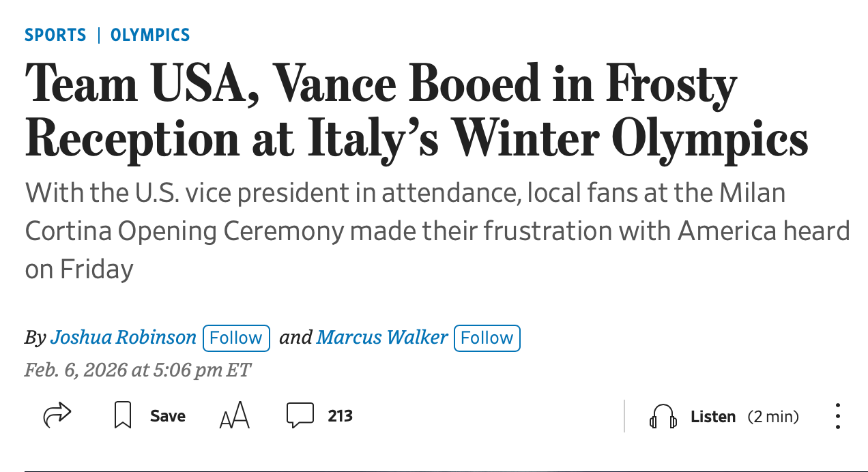868x472 pixels.
Task: Follow author Marcus Walker
Action: (x=487, y=338)
